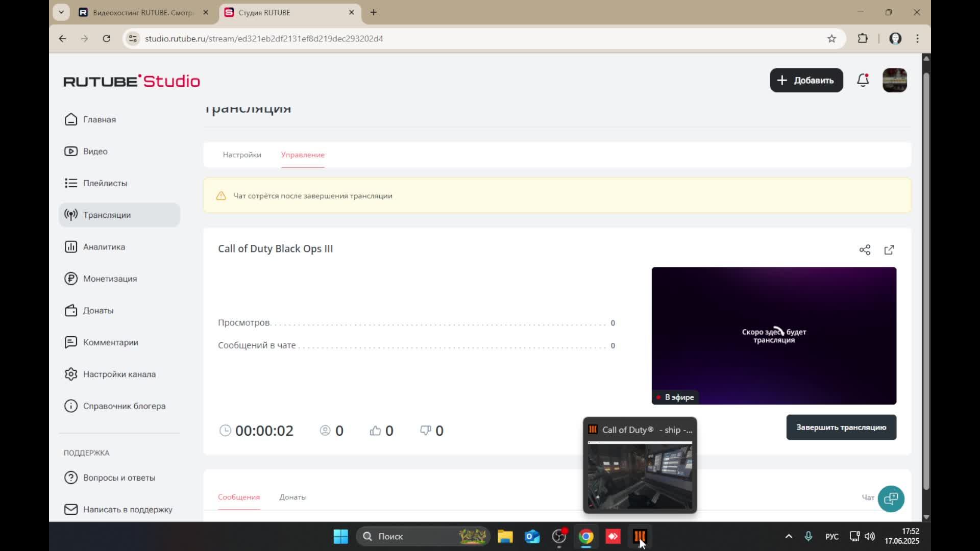Viewport: 980px width, 551px height.
Task: Open the Windows Start menu
Action: coord(340,536)
